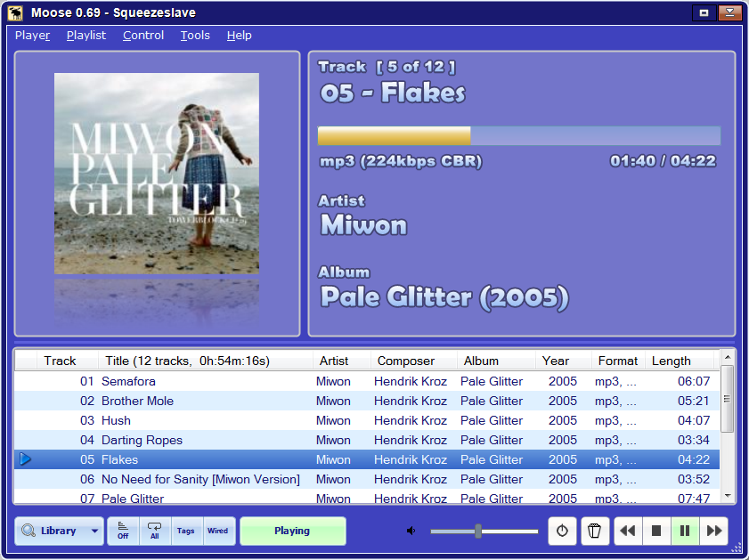Toggle the Wired connection button

pos(218,531)
